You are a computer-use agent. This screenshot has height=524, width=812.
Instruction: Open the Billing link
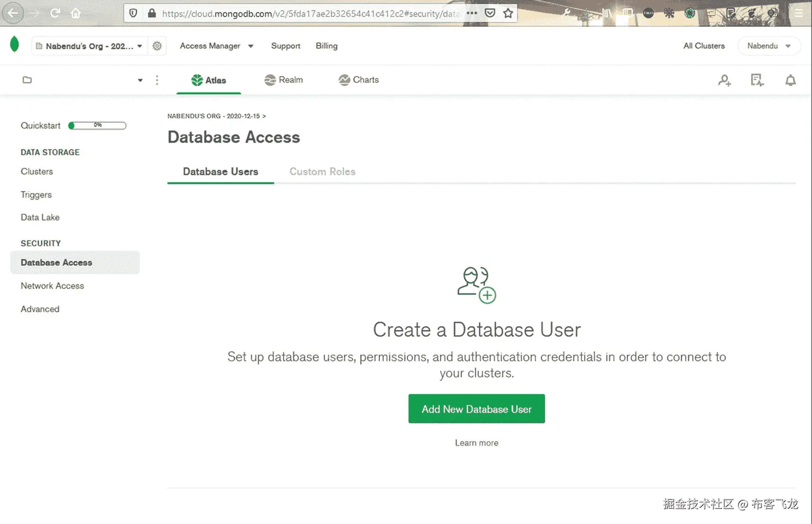coord(327,46)
